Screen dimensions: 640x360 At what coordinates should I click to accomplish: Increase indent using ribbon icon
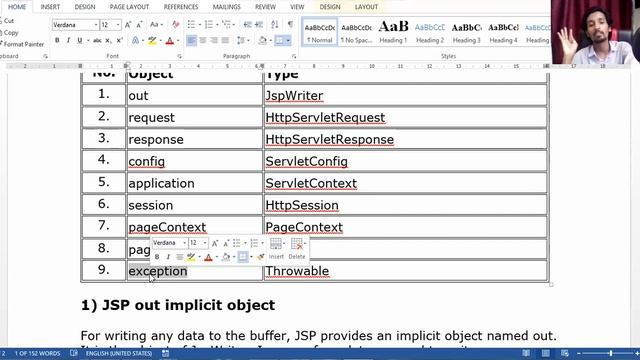(x=259, y=24)
